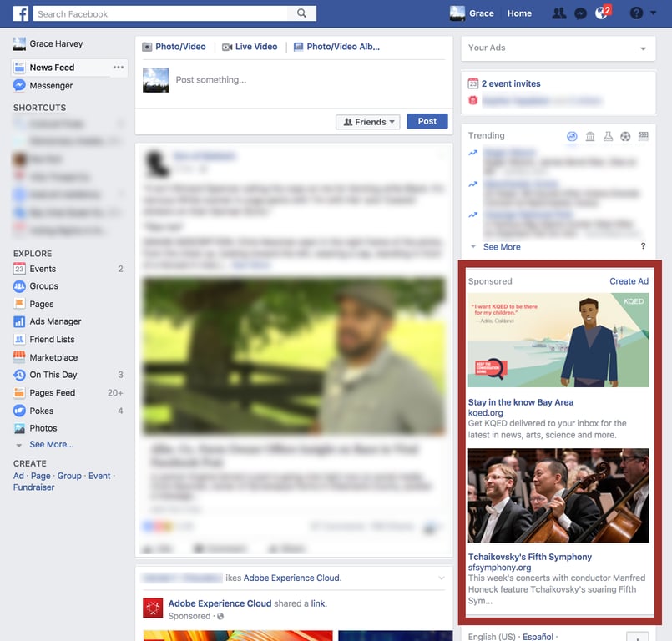Open the Friends audience selector

coord(367,122)
